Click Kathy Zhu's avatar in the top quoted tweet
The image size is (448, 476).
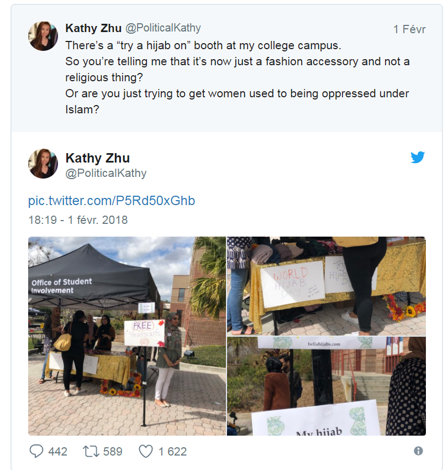tap(43, 36)
